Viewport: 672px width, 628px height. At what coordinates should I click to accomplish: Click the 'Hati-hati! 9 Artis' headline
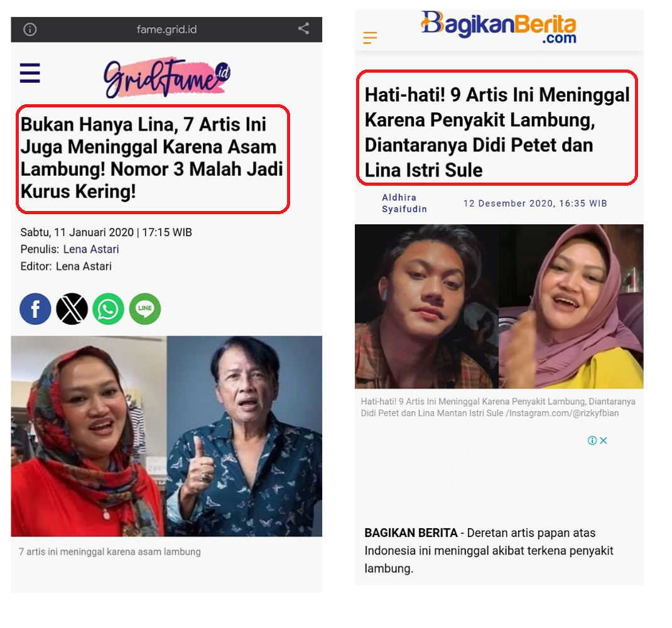[497, 132]
